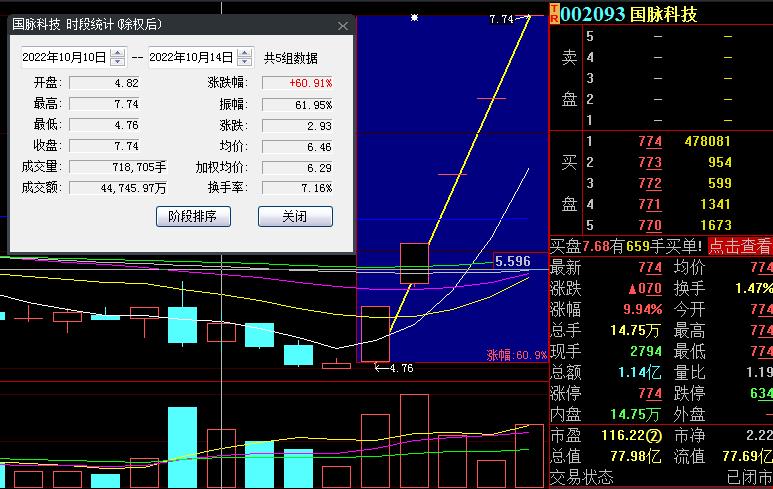Decrease the start date with down spinner arrow
Viewport: 773px width, 489px height.
117,62
